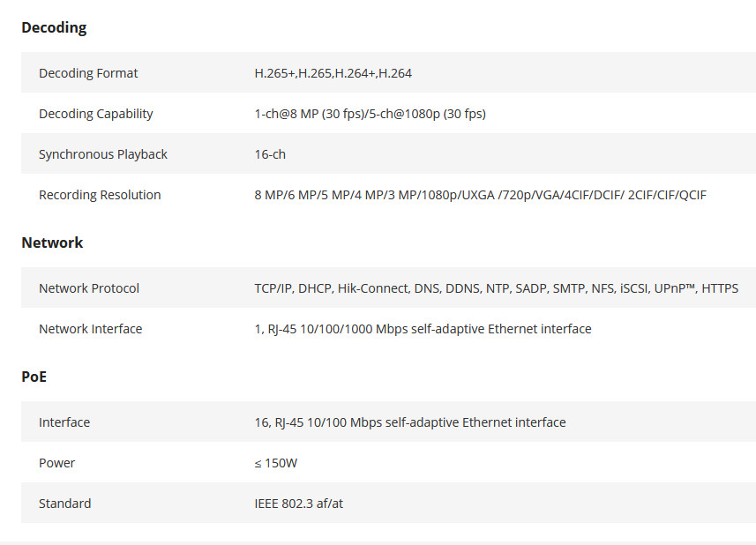756x545 pixels.
Task: Click the IEEE 802.3 af/at standard value
Action: (x=299, y=503)
